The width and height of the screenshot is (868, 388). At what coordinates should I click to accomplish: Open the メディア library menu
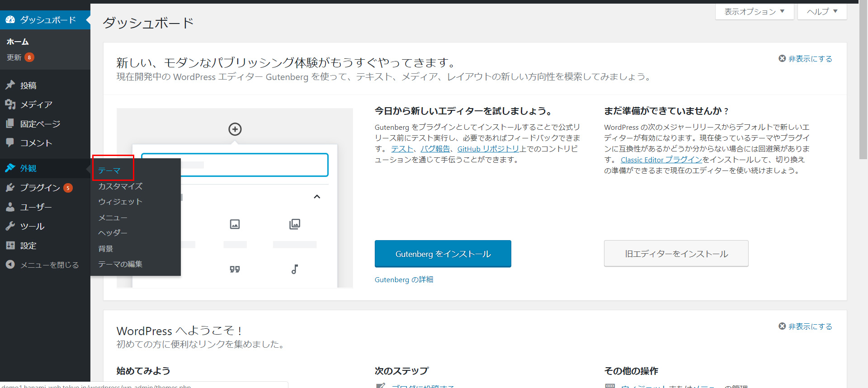(36, 104)
